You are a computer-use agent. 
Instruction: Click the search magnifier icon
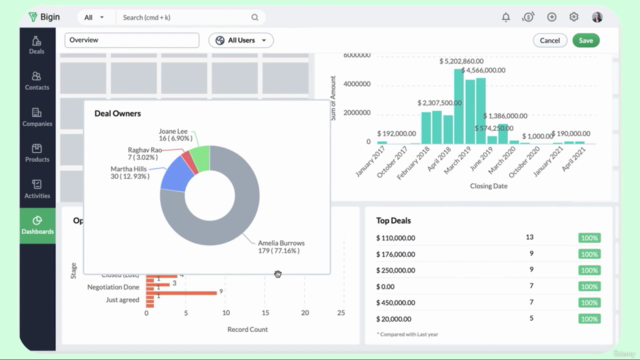tap(255, 18)
